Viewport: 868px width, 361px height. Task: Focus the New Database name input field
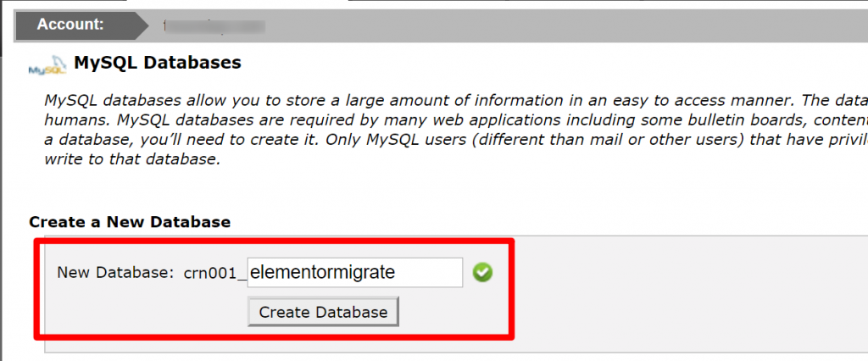354,273
